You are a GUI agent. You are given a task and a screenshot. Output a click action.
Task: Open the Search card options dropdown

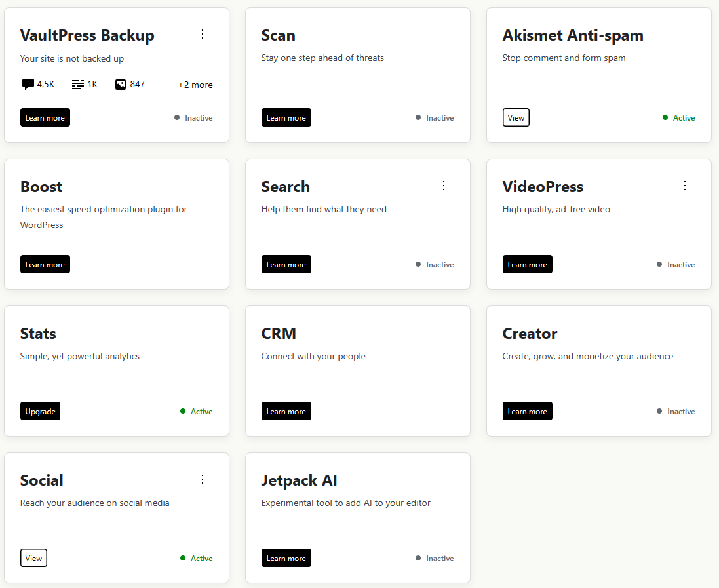(x=444, y=186)
